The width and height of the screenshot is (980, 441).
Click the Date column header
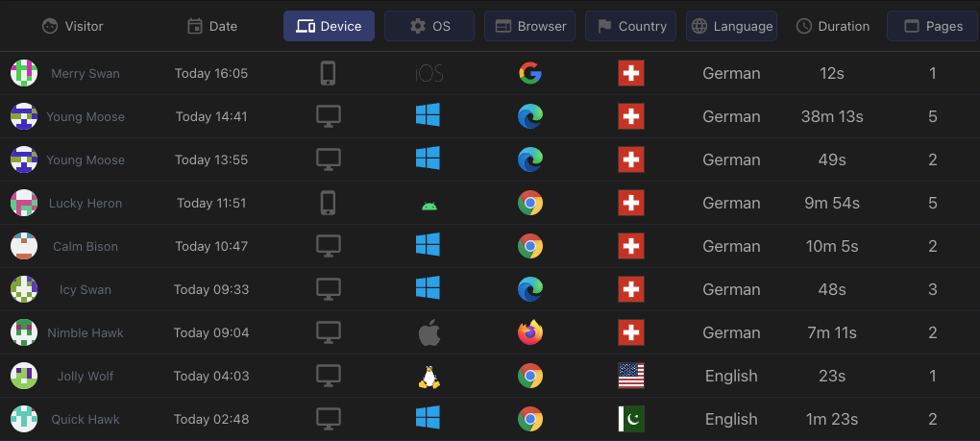click(212, 26)
